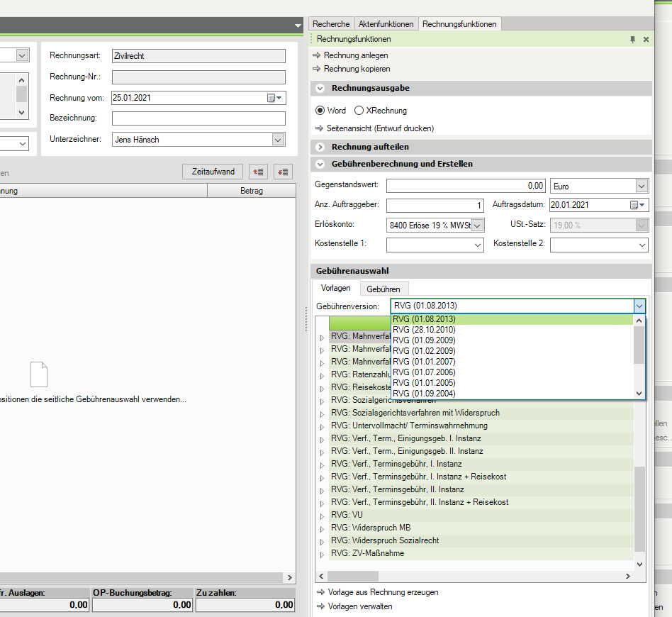
Task: Click the Zeitaufwand button
Action: pyautogui.click(x=213, y=172)
